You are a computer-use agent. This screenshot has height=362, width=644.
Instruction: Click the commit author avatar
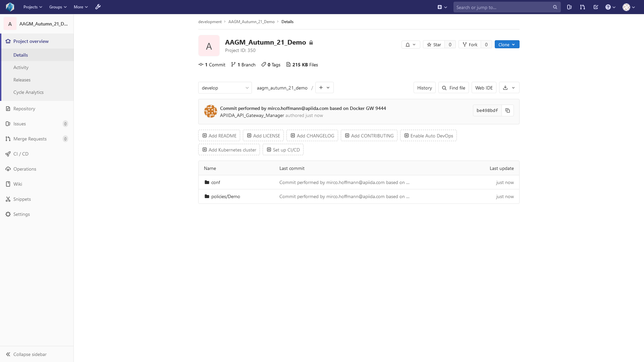[211, 111]
